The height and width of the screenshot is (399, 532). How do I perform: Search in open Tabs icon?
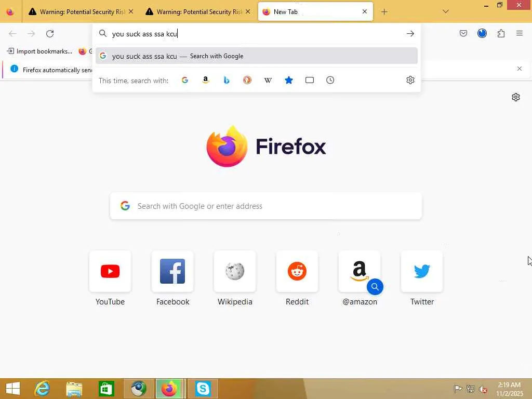(310, 80)
